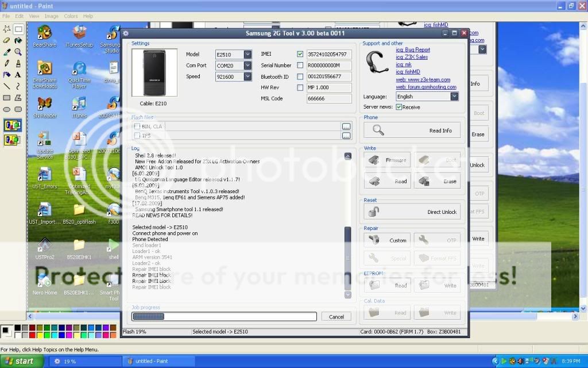Viewport: 588px width, 368px height.
Task: Activate the Magnifier tool in Paint
Action: coord(18,52)
